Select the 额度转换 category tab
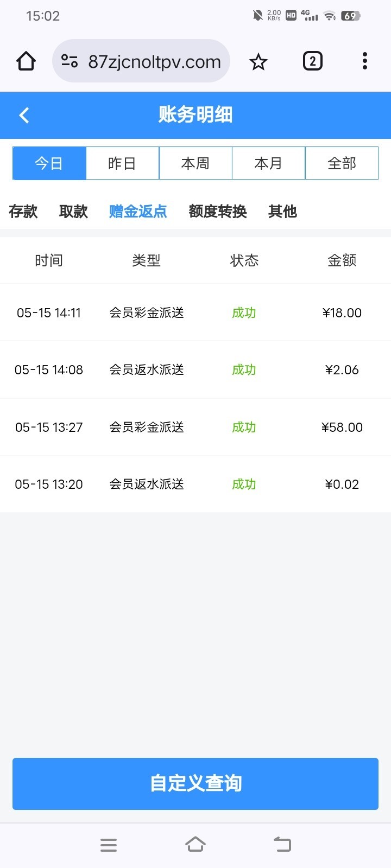The height and width of the screenshot is (868, 391). click(218, 212)
